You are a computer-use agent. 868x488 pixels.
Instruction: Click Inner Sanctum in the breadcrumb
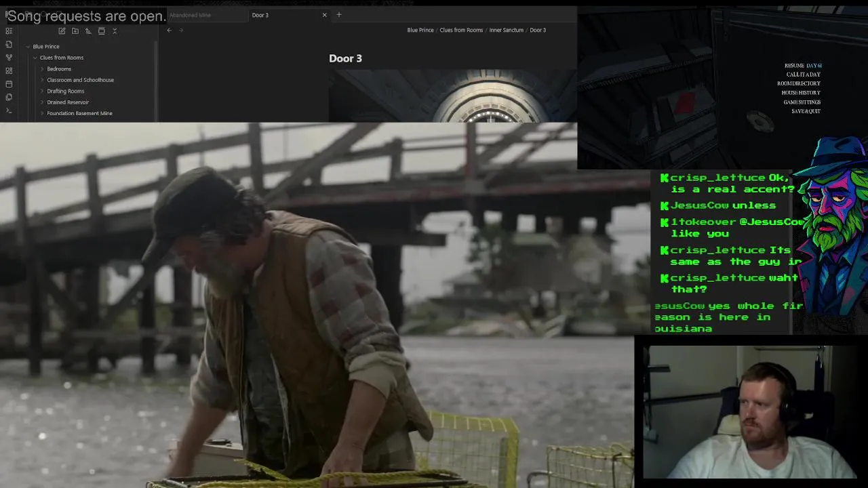(507, 30)
